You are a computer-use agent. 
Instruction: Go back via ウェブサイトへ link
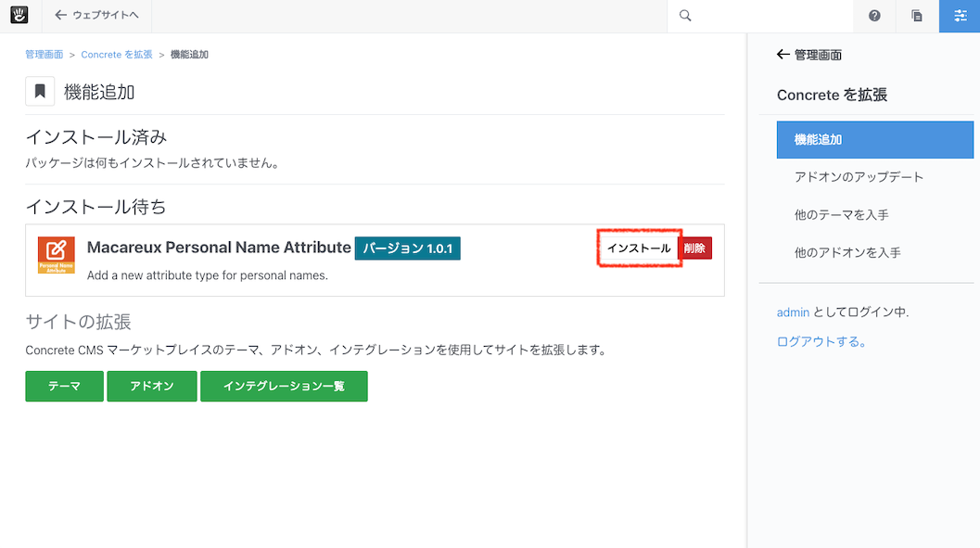tap(96, 15)
